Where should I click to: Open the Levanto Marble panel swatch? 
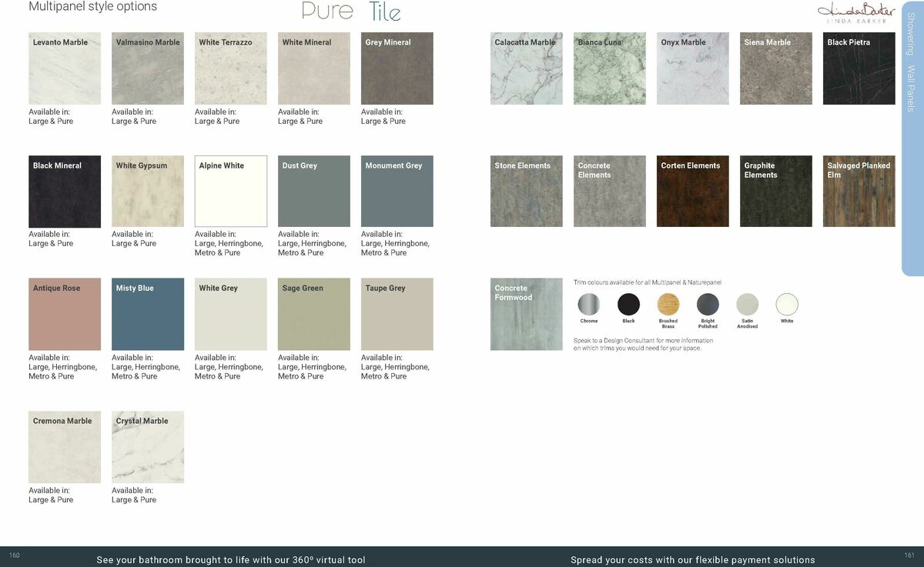click(x=65, y=68)
